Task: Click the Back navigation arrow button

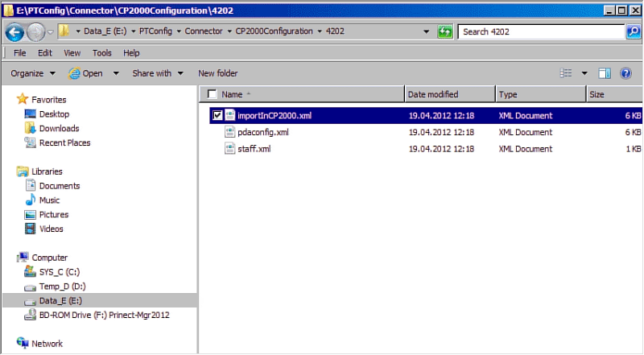Action: point(15,32)
